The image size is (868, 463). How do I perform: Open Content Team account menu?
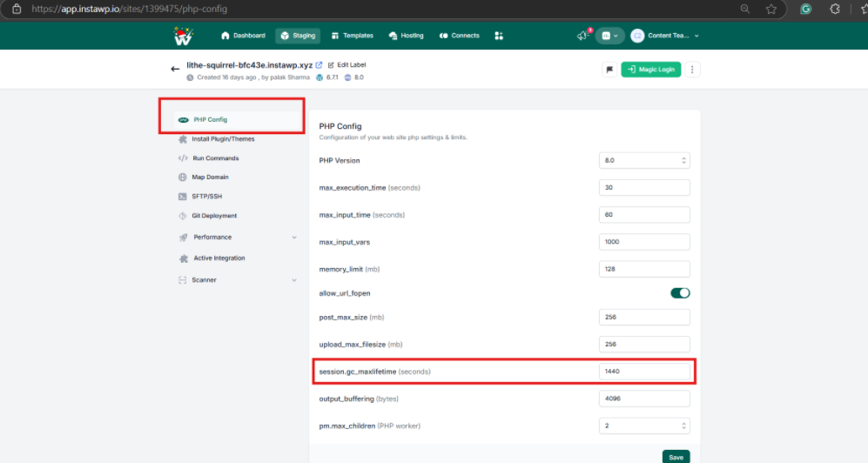click(665, 36)
